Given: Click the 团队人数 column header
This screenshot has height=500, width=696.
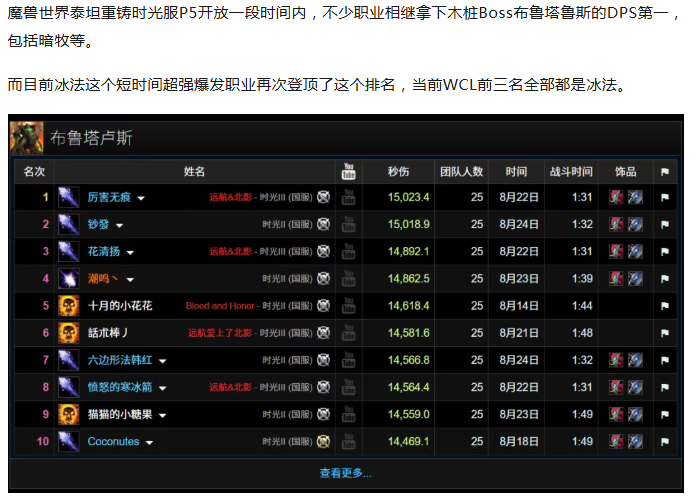Looking at the screenshot, I should click(x=461, y=171).
